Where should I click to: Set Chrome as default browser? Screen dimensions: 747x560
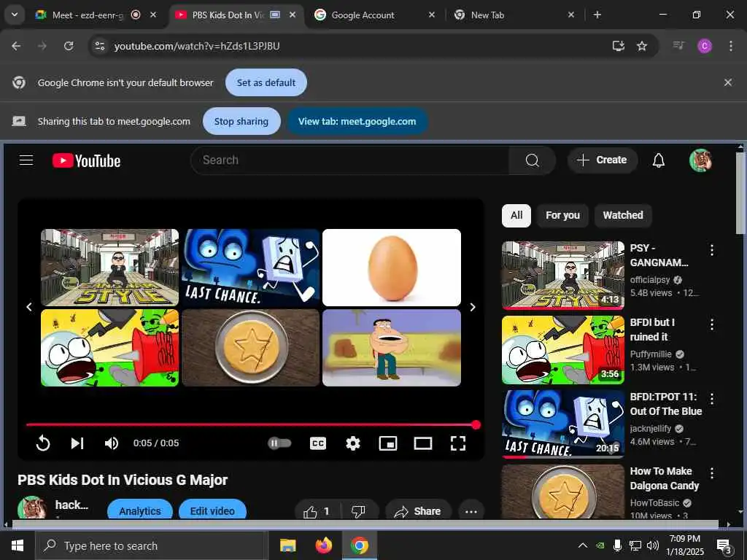(266, 82)
